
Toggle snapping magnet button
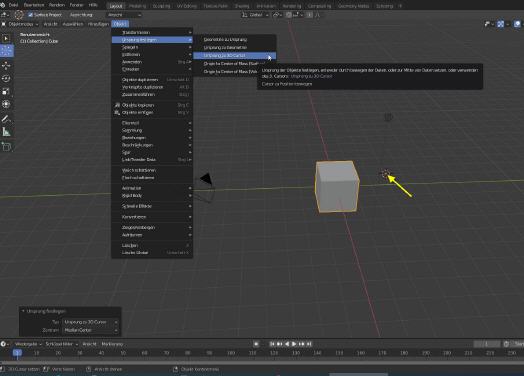click(x=289, y=15)
